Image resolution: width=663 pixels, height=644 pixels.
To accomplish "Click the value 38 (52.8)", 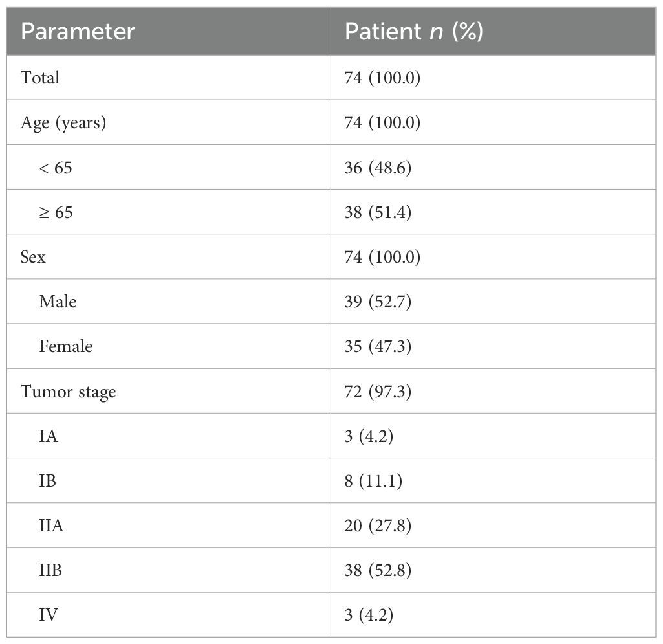I will pos(378,570).
